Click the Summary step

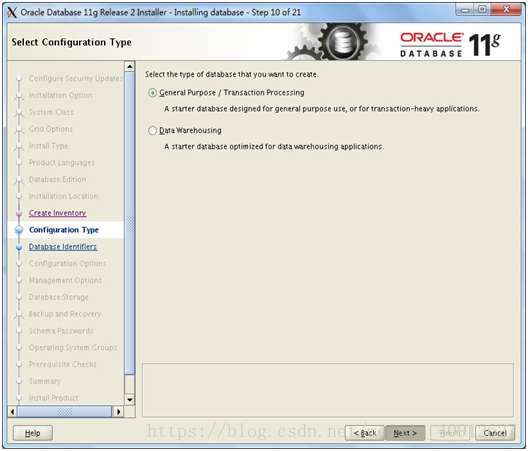(45, 382)
